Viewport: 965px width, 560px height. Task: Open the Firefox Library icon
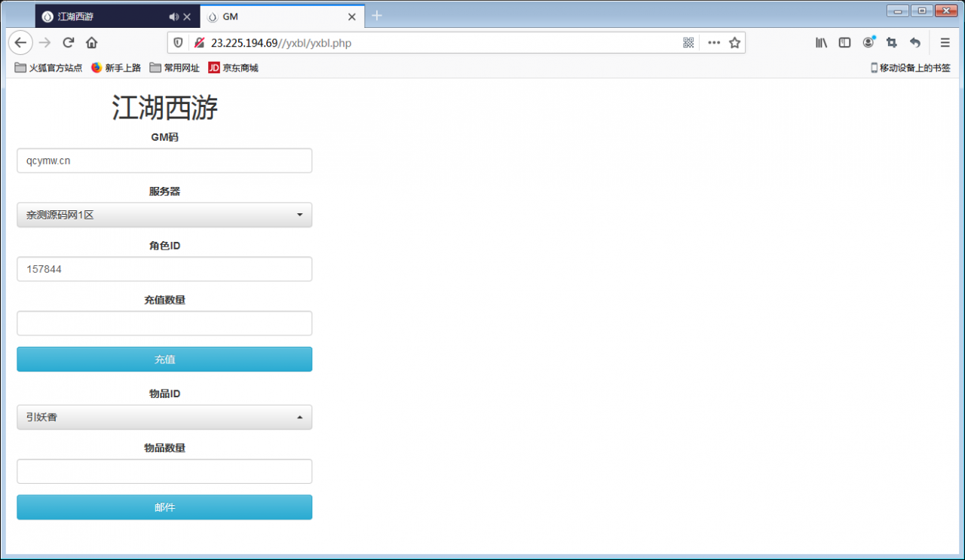click(821, 43)
